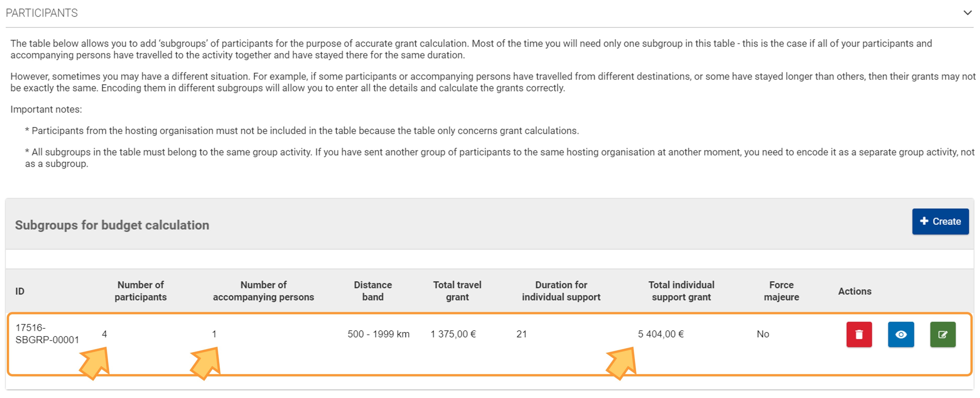The image size is (980, 398).
Task: Edit subgroup with green pencil icon
Action: tap(942, 334)
